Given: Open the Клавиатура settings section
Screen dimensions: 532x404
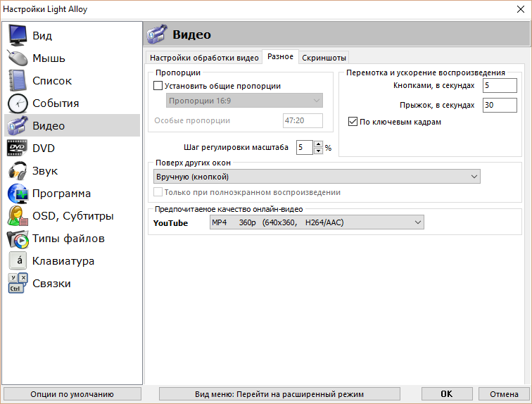Looking at the screenshot, I should [x=72, y=261].
